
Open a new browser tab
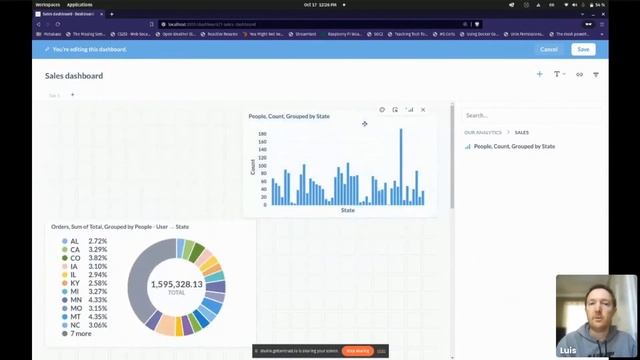click(112, 14)
